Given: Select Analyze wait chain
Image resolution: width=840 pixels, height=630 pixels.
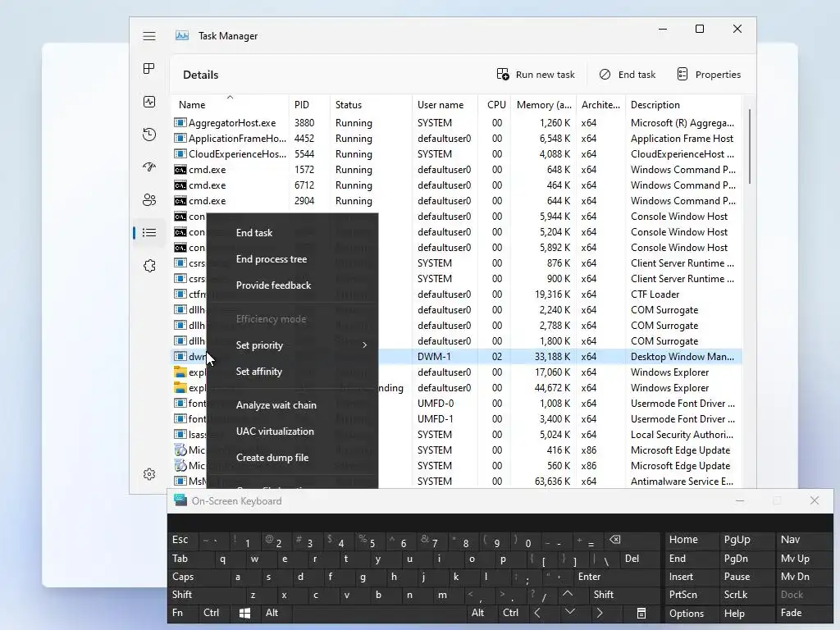Looking at the screenshot, I should click(293, 405).
